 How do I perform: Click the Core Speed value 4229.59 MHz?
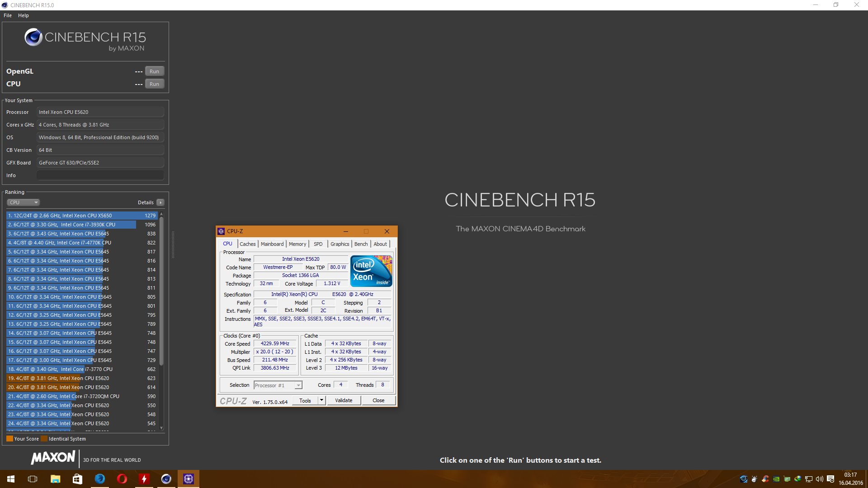pos(275,344)
